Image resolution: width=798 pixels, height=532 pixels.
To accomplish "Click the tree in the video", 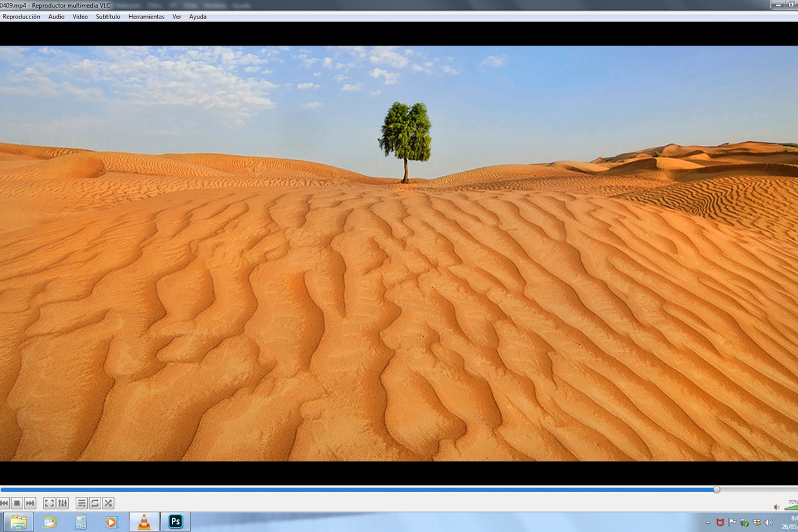I will (405, 136).
